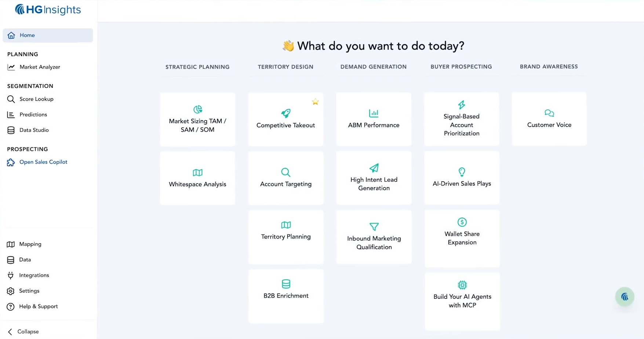Click the HG Insights logo

(x=48, y=10)
